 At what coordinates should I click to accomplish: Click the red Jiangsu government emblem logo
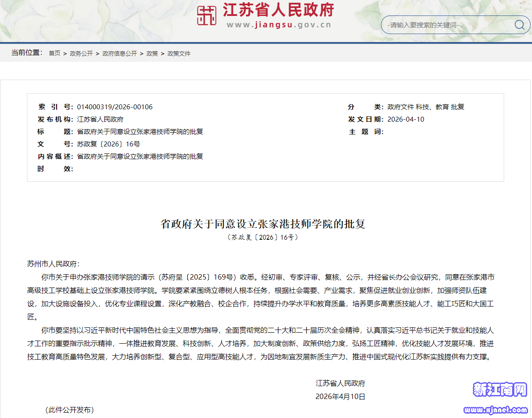point(206,15)
